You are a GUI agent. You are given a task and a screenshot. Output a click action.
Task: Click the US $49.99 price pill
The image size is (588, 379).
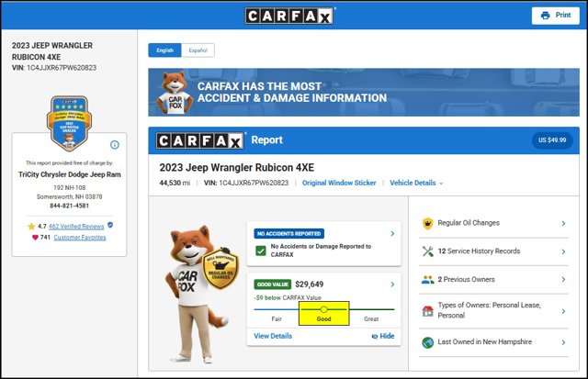pyautogui.click(x=552, y=140)
